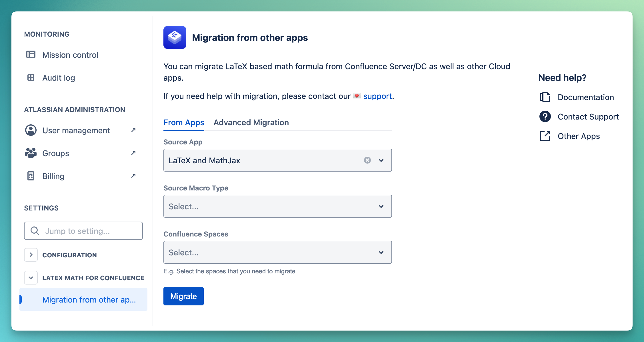
Task: Switch to the Advanced Migration tab
Action: (x=251, y=122)
